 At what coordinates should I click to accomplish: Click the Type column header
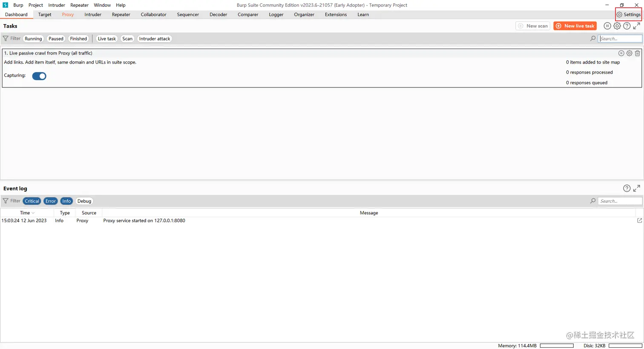tap(65, 213)
